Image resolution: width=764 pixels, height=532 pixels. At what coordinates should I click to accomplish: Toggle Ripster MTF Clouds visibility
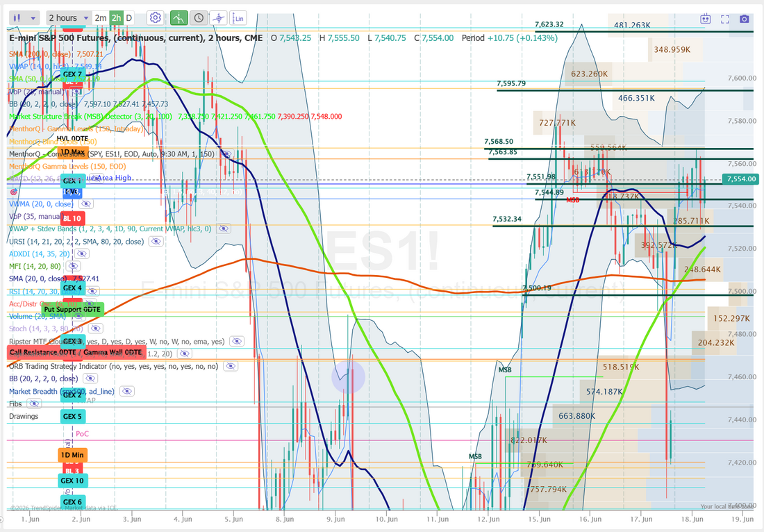pyautogui.click(x=237, y=341)
